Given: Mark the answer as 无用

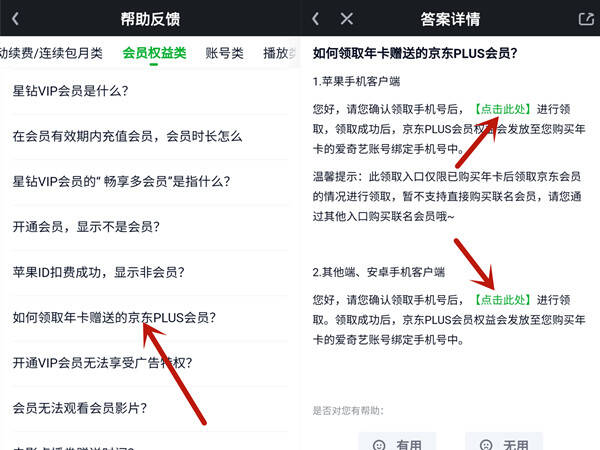Looking at the screenshot, I should pyautogui.click(x=504, y=443).
